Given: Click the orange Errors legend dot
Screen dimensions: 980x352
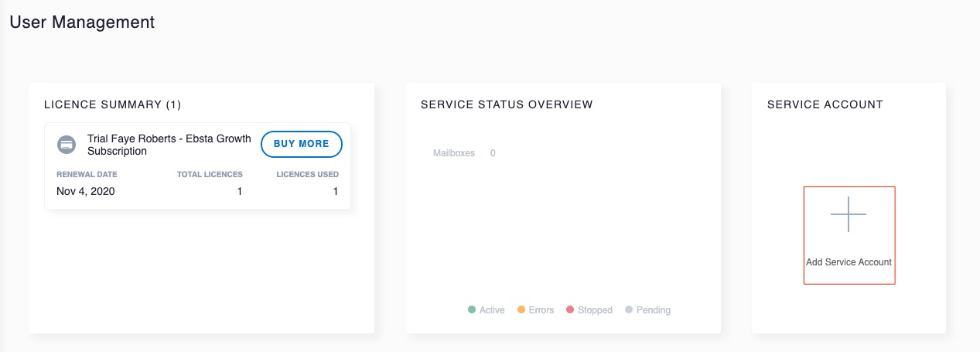Looking at the screenshot, I should [x=521, y=310].
